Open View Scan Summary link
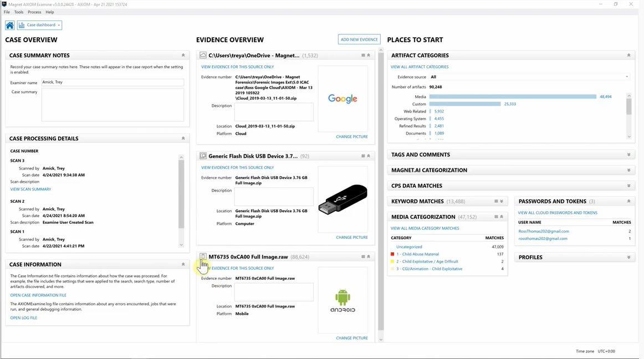644x359 pixels. point(31,189)
